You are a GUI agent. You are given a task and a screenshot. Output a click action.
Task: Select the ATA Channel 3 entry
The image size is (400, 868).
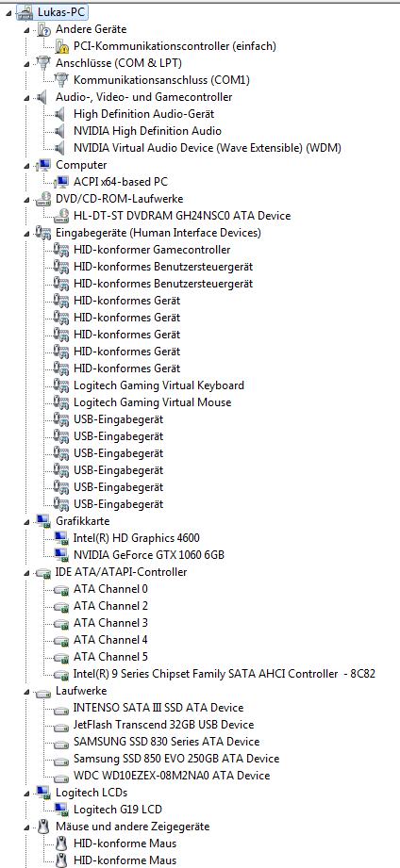[110, 623]
